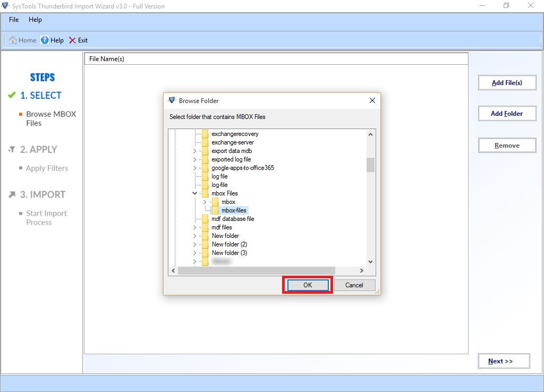
Task: Cancel the Browse Folder dialog
Action: [354, 285]
